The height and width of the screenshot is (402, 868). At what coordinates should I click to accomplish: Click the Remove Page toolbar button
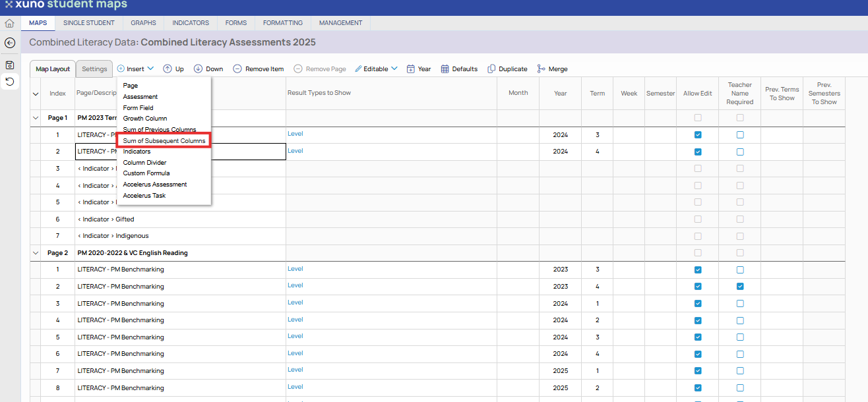click(x=320, y=69)
